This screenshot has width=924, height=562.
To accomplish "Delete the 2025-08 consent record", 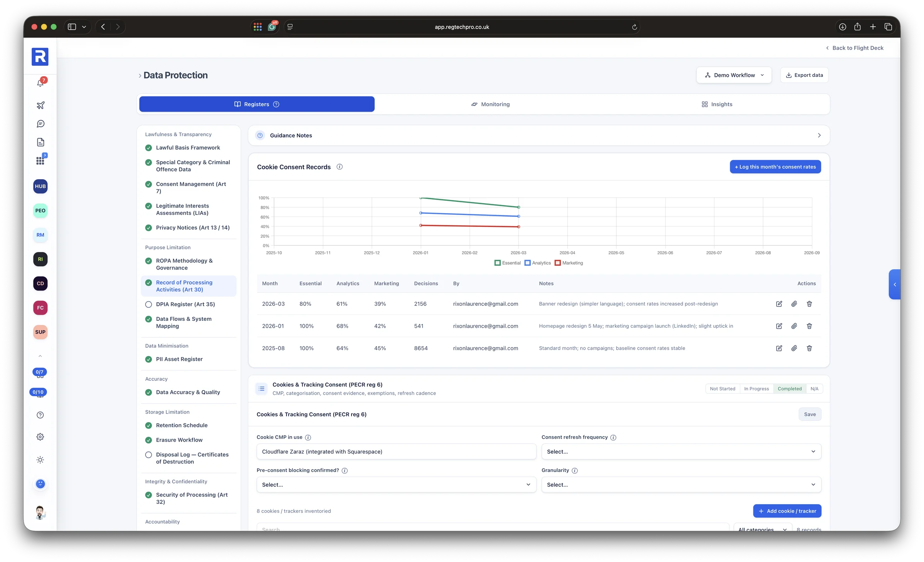I will coord(809,349).
